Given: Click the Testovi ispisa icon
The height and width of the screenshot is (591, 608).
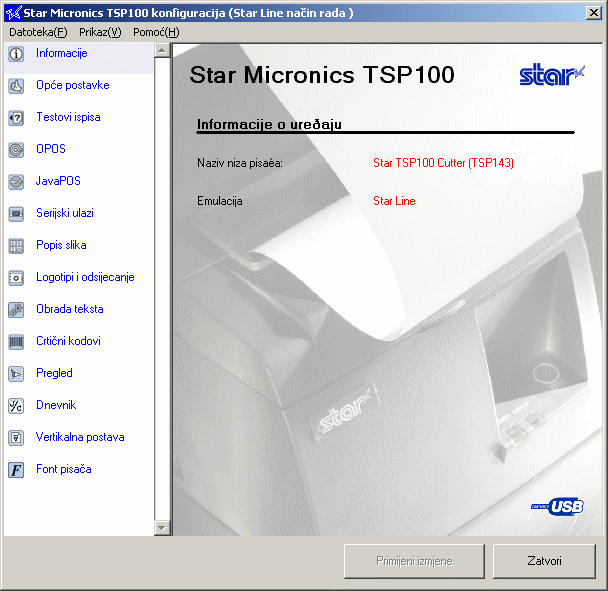Looking at the screenshot, I should click(x=16, y=118).
